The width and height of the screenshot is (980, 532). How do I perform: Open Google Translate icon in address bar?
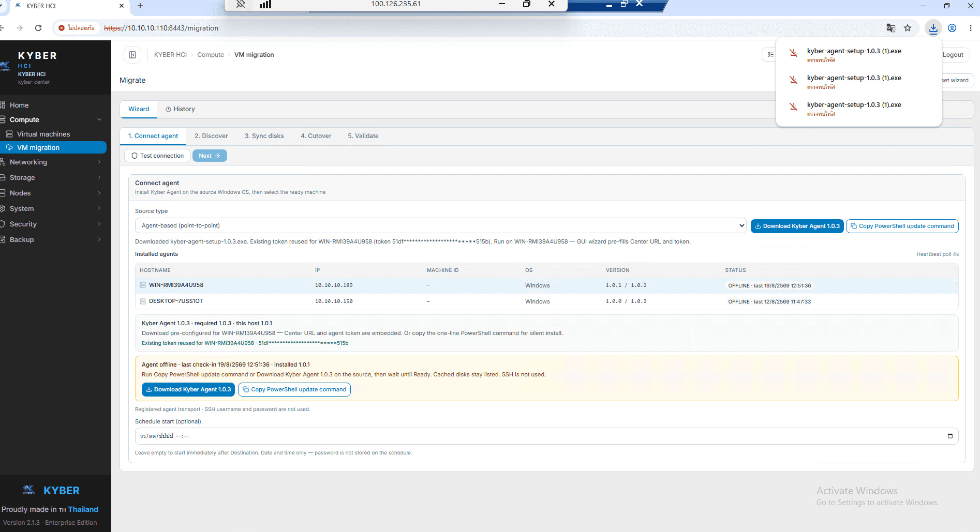(x=891, y=28)
